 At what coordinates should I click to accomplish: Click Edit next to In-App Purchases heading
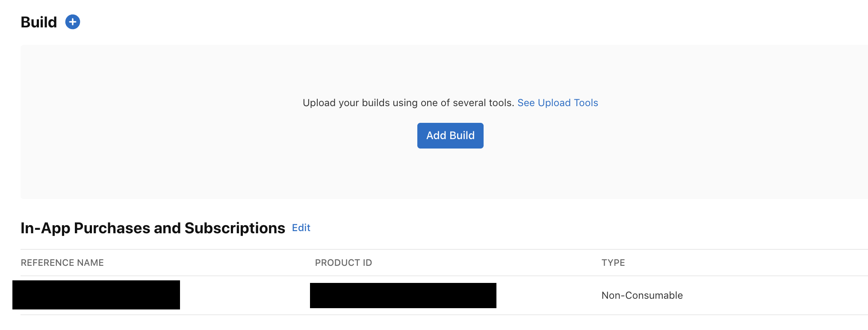click(x=301, y=228)
